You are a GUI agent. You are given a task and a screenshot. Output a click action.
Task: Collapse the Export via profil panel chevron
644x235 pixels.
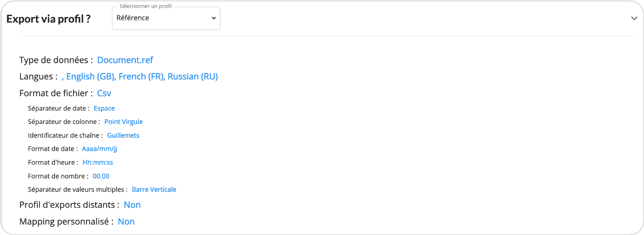pyautogui.click(x=634, y=18)
